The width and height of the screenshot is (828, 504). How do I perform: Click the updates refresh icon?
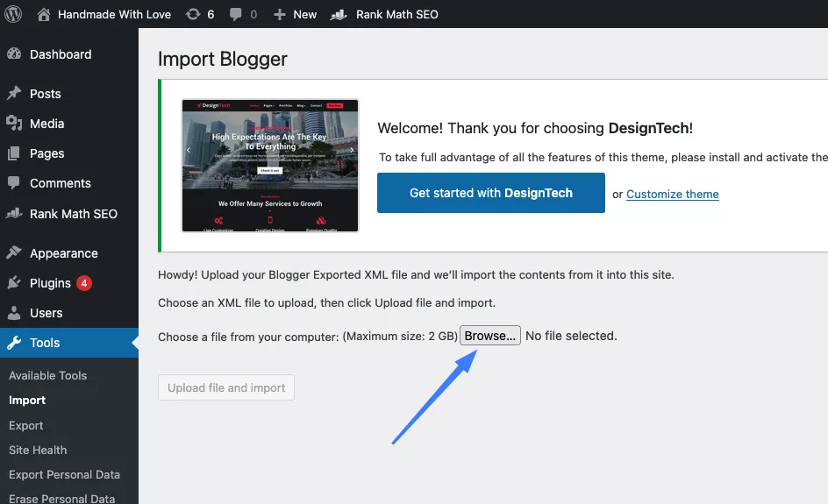[x=193, y=14]
